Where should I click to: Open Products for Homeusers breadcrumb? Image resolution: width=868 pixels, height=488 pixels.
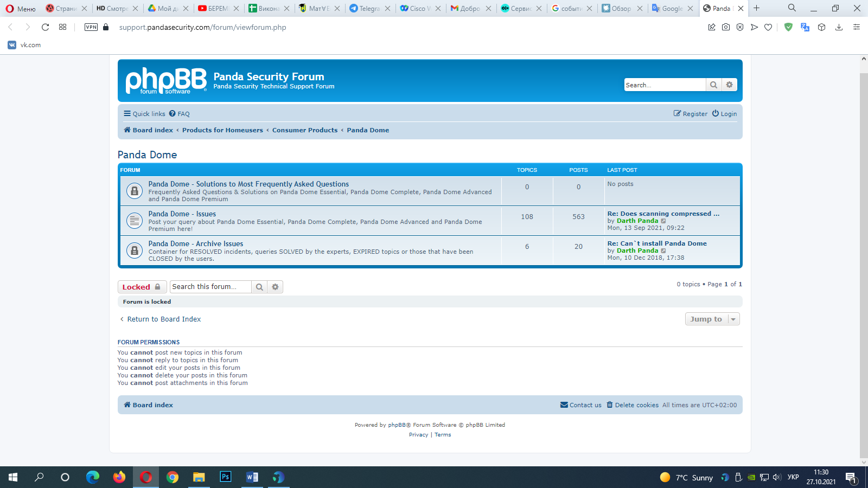(x=222, y=130)
